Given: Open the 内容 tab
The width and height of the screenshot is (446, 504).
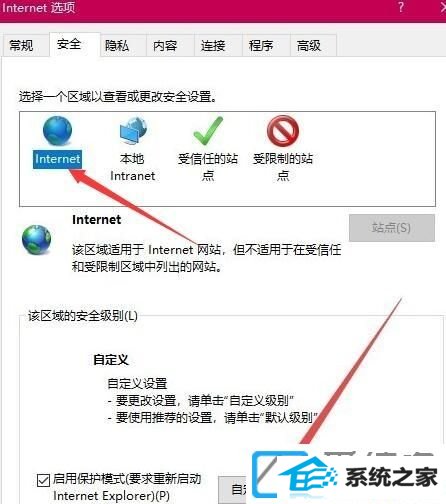Looking at the screenshot, I should click(165, 45).
